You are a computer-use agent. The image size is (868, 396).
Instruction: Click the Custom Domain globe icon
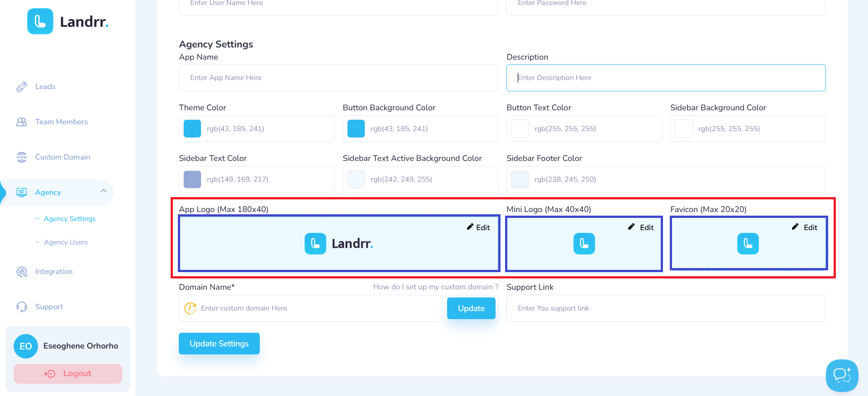[22, 157]
